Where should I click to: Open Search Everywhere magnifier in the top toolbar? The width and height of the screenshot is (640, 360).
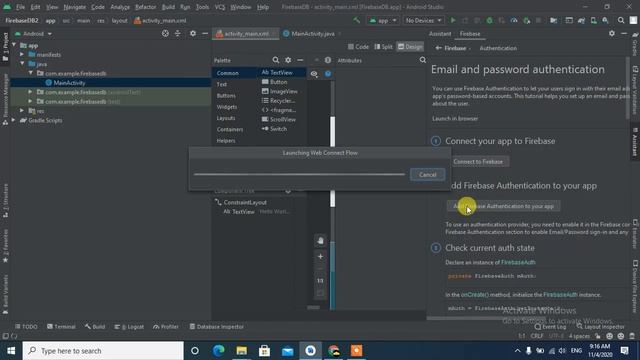(621, 20)
